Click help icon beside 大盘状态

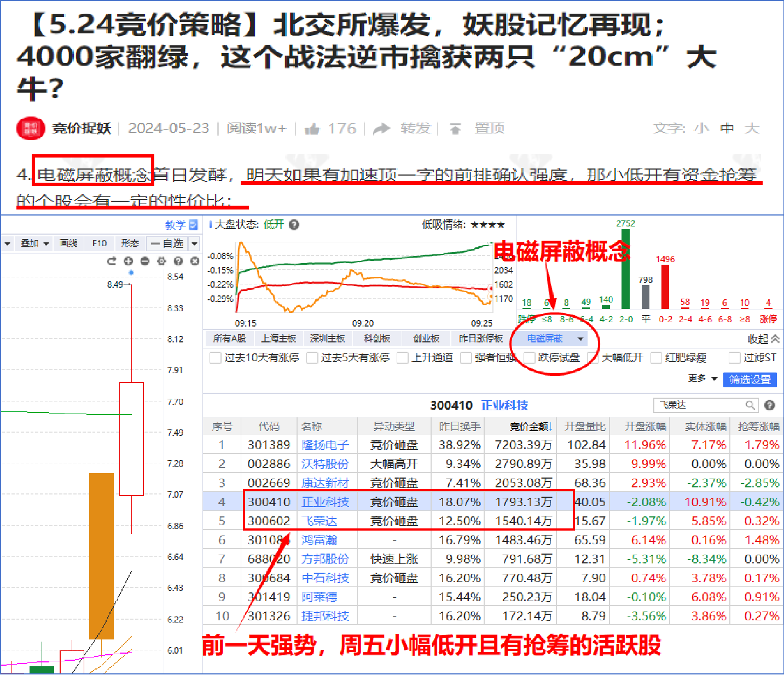(x=294, y=225)
